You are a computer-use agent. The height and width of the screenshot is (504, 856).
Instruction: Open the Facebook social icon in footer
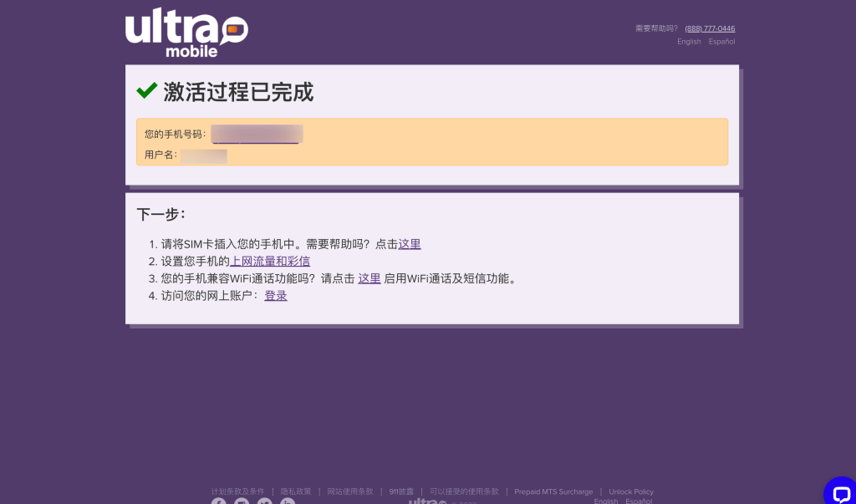click(218, 501)
